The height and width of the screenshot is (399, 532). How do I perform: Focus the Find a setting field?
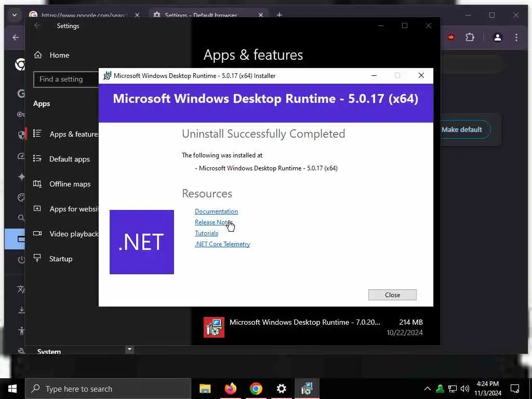[66, 79]
